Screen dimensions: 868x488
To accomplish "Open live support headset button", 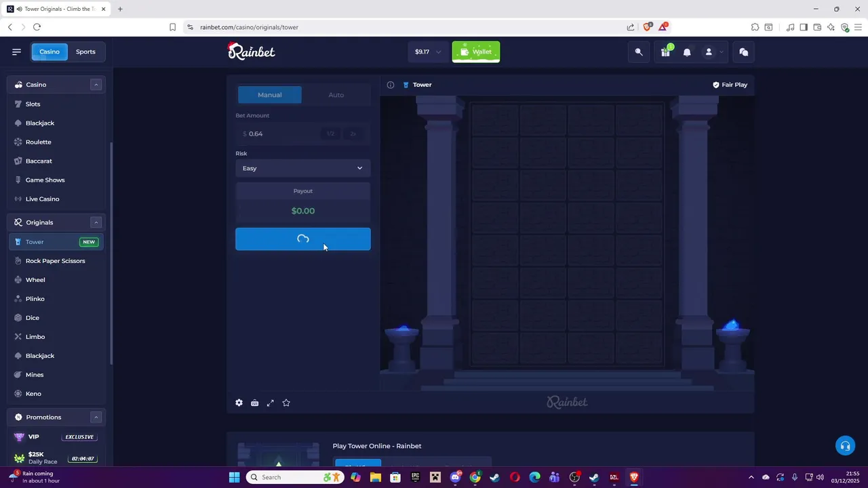I will pos(845,445).
